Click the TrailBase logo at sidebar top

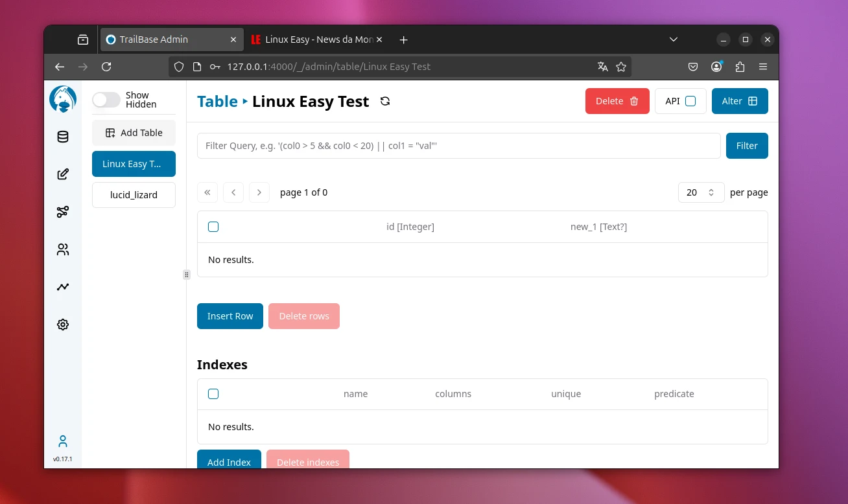(62, 98)
